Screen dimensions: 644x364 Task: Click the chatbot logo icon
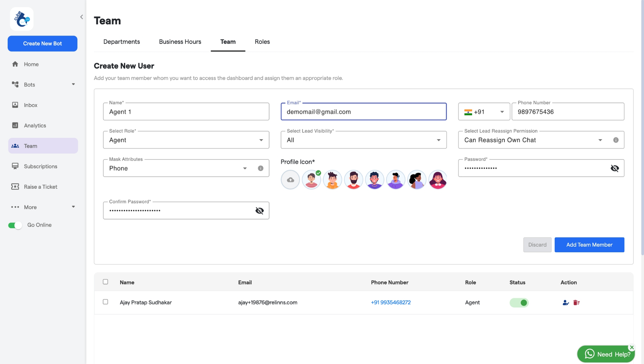click(x=22, y=19)
